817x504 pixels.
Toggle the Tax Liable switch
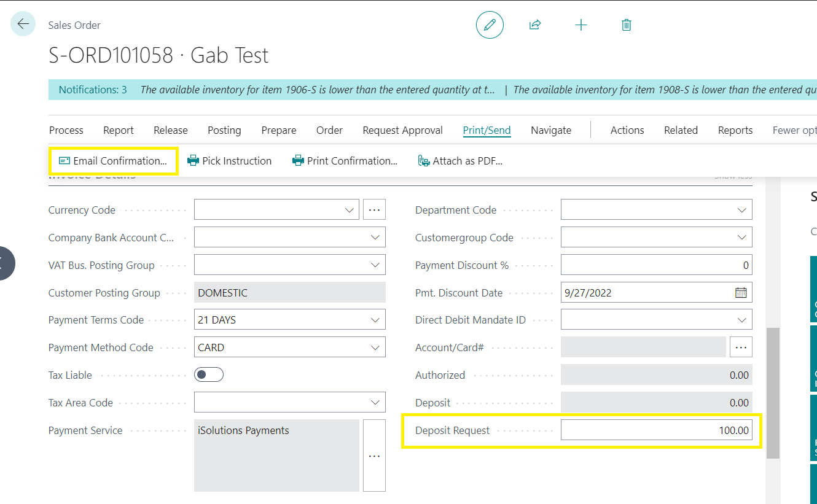pyautogui.click(x=209, y=374)
